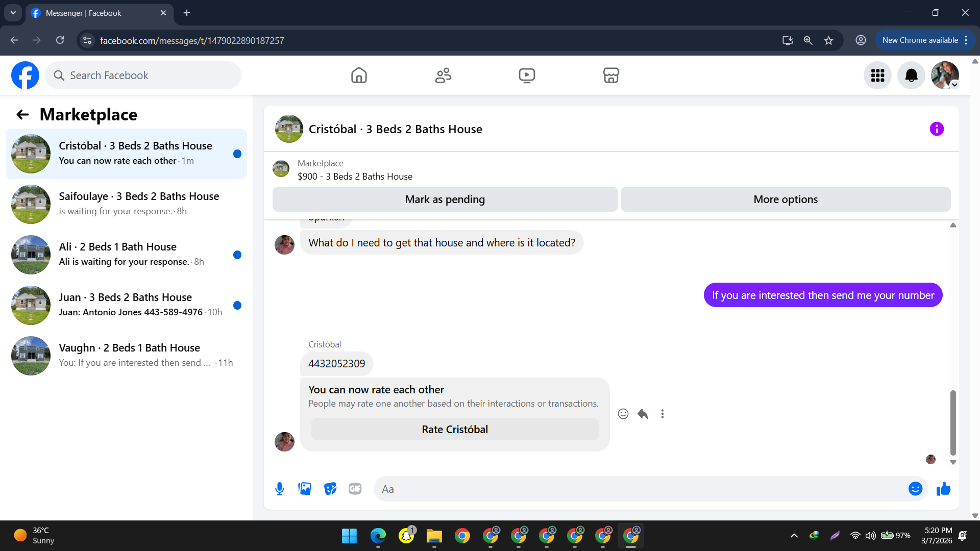Choose a sticker icon
This screenshot has height=551, width=980.
coord(330,489)
